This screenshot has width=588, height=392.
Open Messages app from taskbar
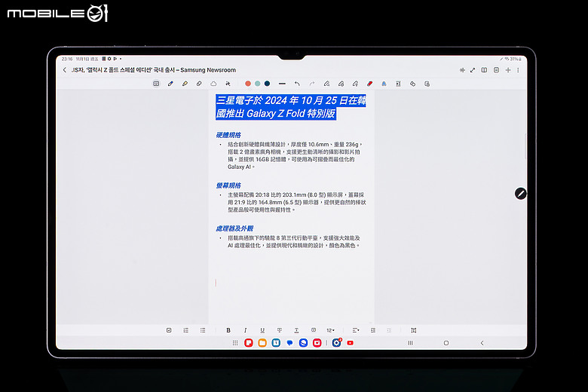coord(289,343)
